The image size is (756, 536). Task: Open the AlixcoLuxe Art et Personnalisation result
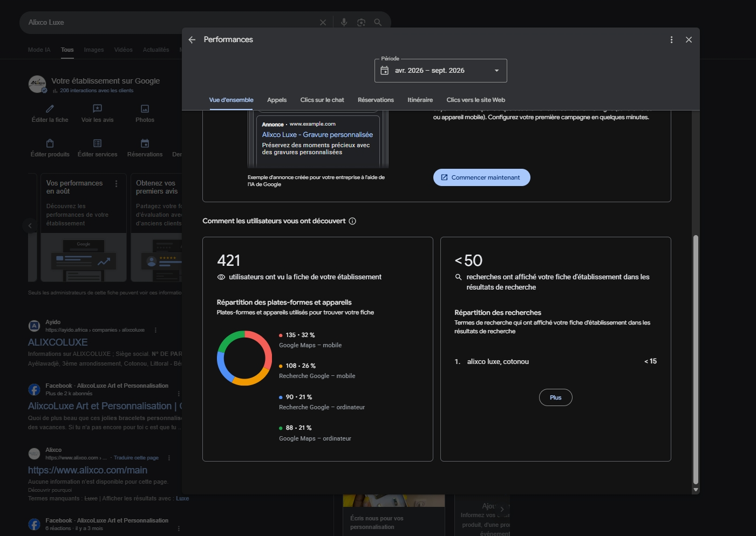[x=105, y=406]
